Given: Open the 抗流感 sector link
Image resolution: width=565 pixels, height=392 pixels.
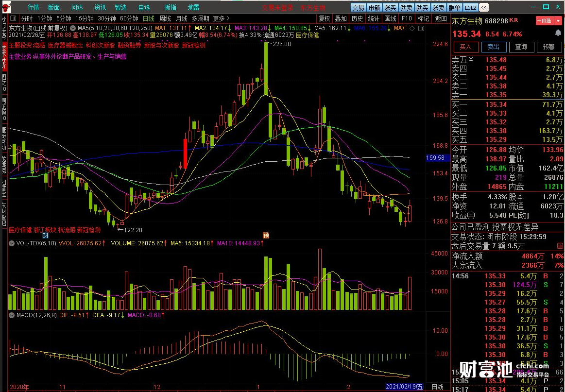Looking at the screenshot, I should (67, 230).
